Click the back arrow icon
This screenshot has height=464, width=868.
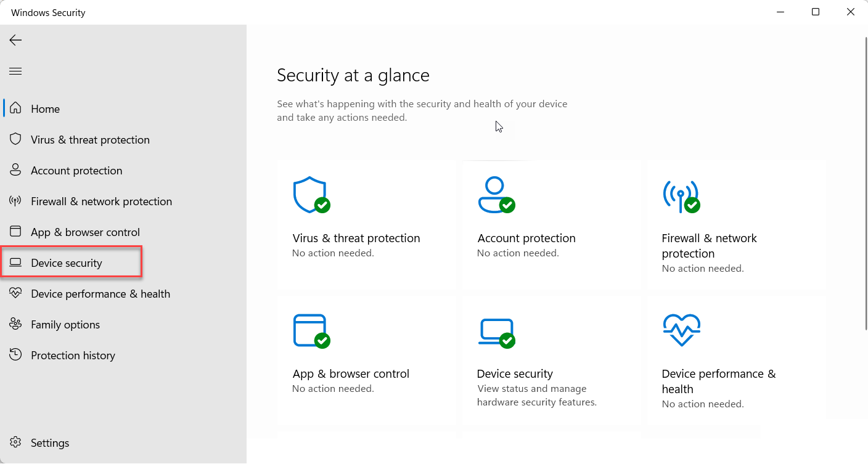coord(15,41)
